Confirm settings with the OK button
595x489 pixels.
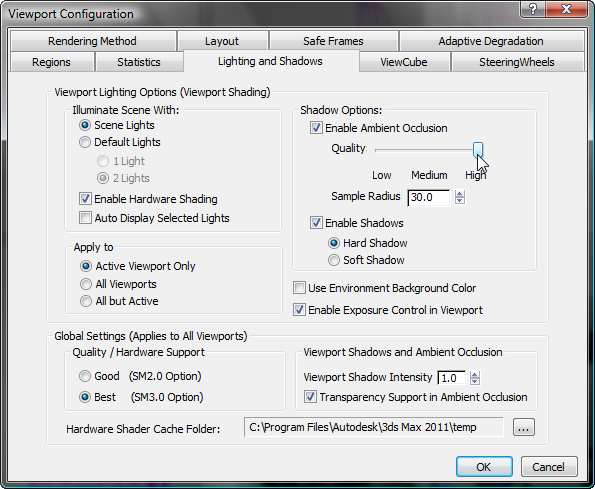[x=484, y=467]
